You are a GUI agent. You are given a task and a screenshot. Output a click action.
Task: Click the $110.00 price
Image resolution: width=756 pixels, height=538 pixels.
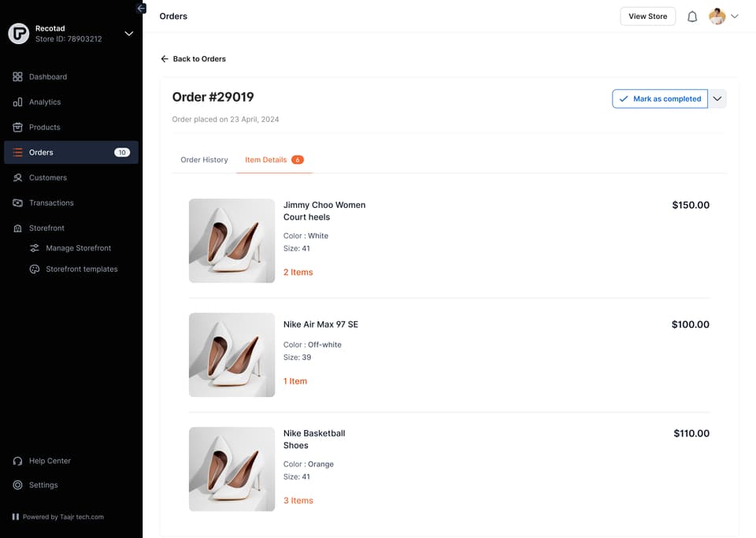[x=691, y=433]
